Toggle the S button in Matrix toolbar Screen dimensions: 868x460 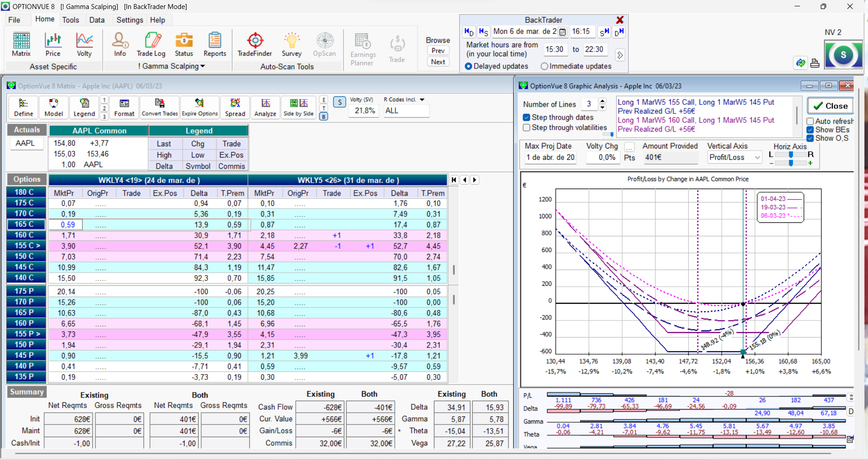(x=340, y=102)
